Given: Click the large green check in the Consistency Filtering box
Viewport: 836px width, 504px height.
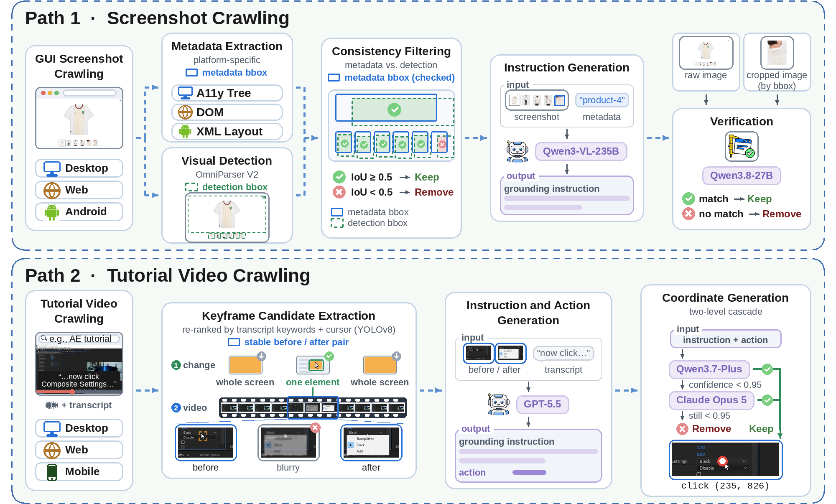Looking at the screenshot, I should pos(394,109).
